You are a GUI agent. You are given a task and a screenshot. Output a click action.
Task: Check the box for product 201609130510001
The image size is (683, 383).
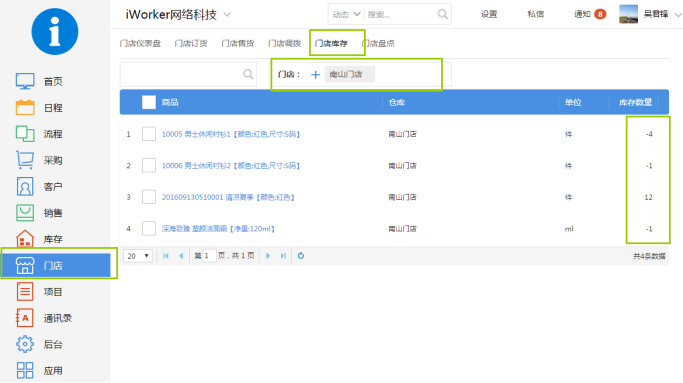click(x=149, y=197)
